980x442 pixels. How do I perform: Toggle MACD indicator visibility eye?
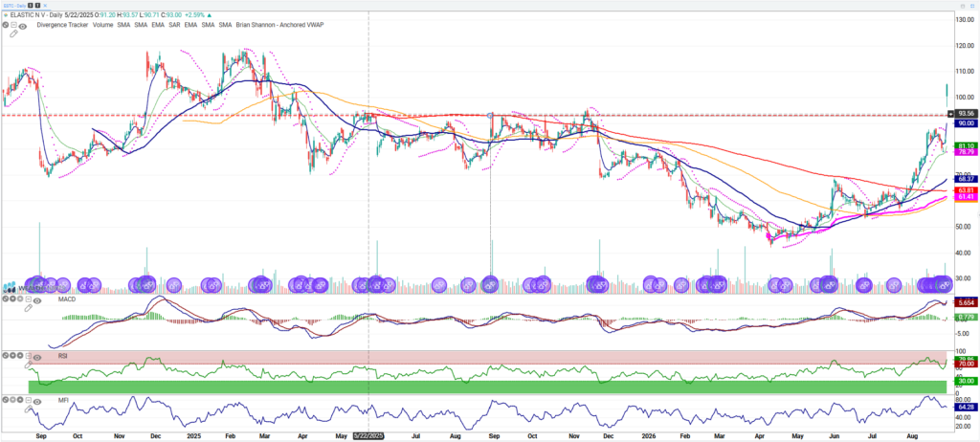click(x=37, y=300)
